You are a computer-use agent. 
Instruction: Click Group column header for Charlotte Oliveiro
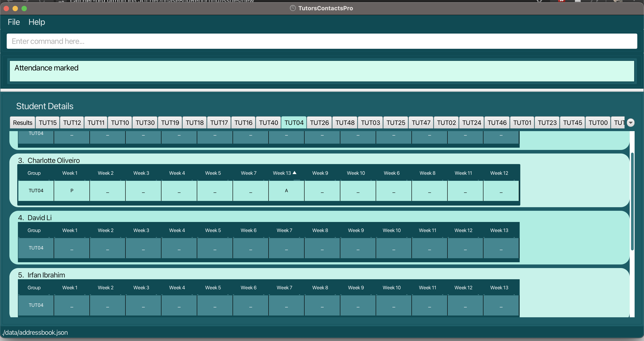point(34,173)
